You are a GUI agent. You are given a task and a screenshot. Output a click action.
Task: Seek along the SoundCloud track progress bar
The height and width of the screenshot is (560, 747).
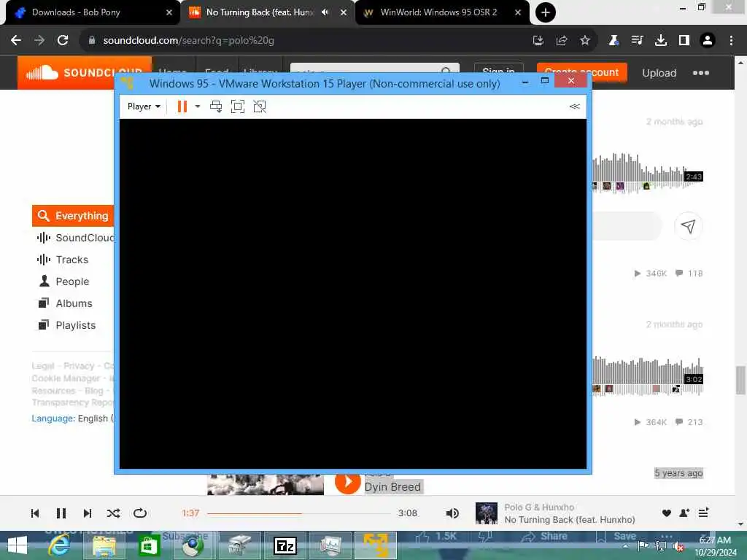(298, 513)
